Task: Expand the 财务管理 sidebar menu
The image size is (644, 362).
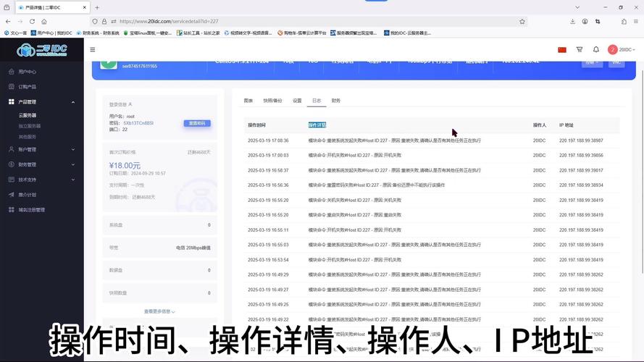Action: (x=73, y=164)
